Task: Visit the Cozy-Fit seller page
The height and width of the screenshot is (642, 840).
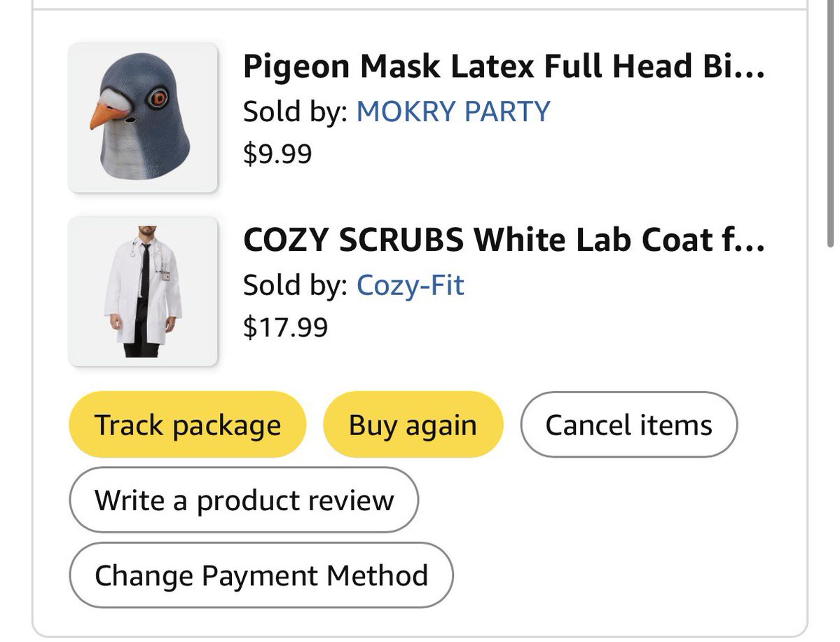Action: [411, 285]
